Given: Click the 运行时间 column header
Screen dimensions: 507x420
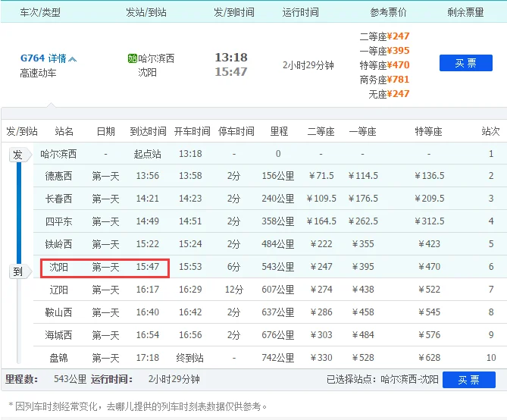Looking at the screenshot, I should [300, 12].
